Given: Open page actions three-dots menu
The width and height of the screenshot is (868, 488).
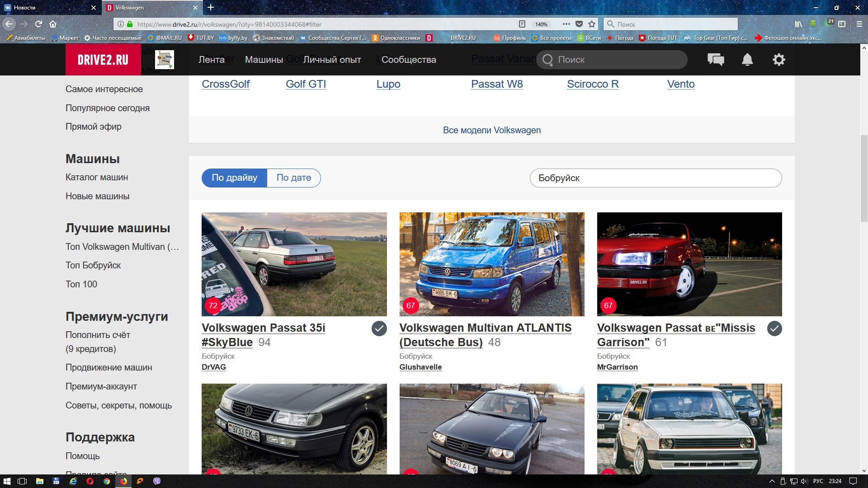Looking at the screenshot, I should click(566, 24).
